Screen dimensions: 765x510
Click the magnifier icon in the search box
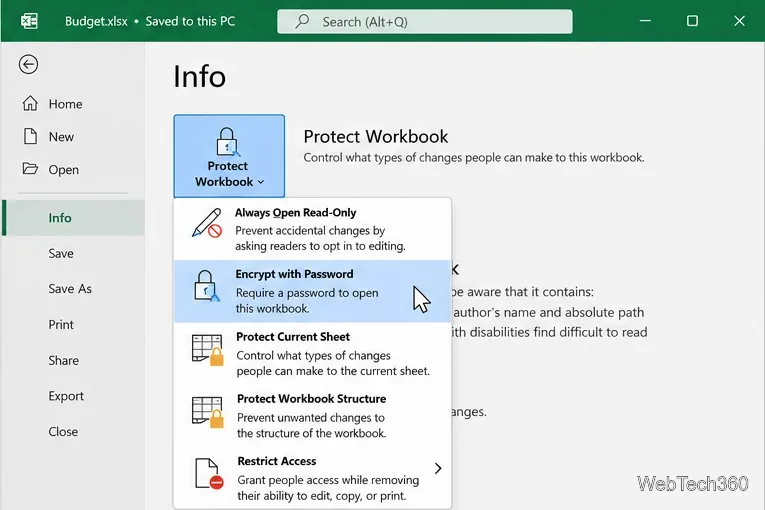coord(302,21)
